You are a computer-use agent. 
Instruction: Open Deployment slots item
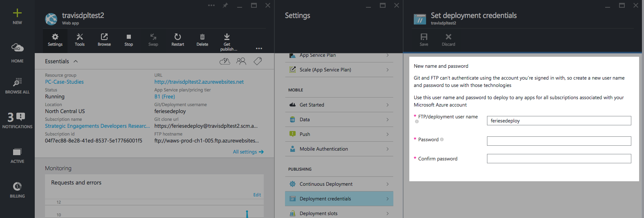coord(339,212)
